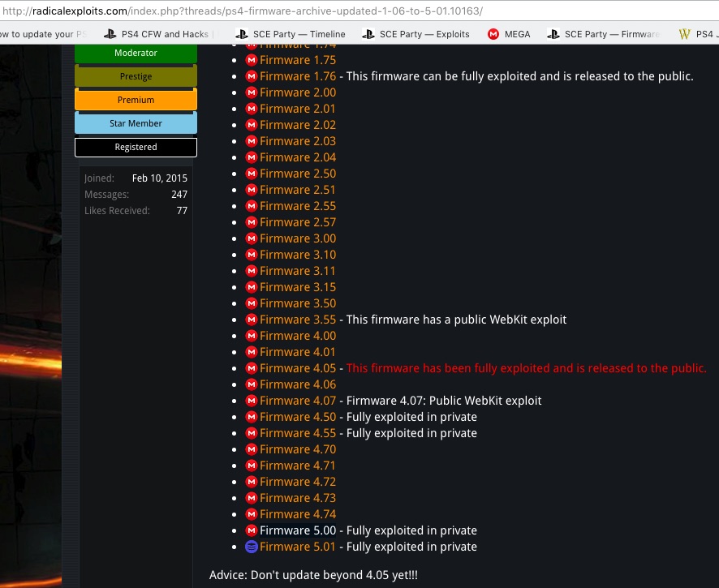Open the Firmware 2.50 link

point(298,174)
